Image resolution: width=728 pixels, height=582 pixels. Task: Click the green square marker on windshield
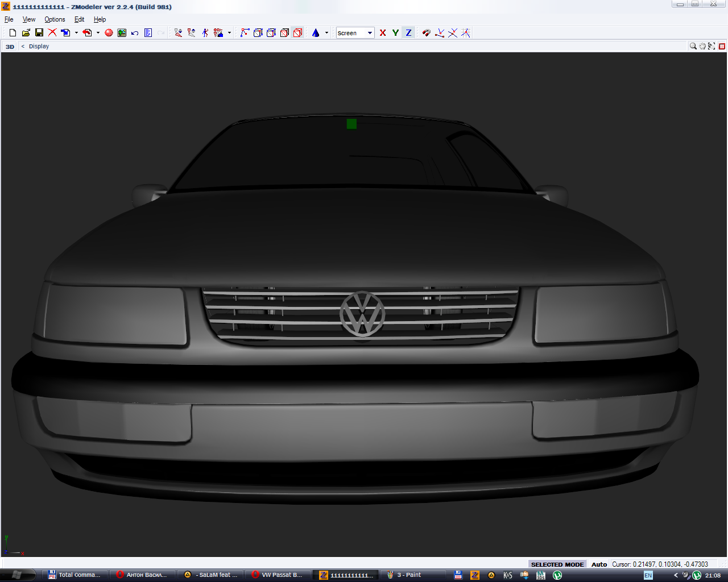click(x=351, y=123)
